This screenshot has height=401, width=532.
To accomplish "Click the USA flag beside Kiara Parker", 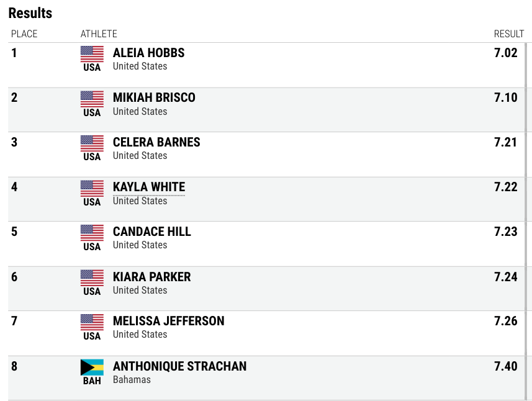I will tap(92, 278).
